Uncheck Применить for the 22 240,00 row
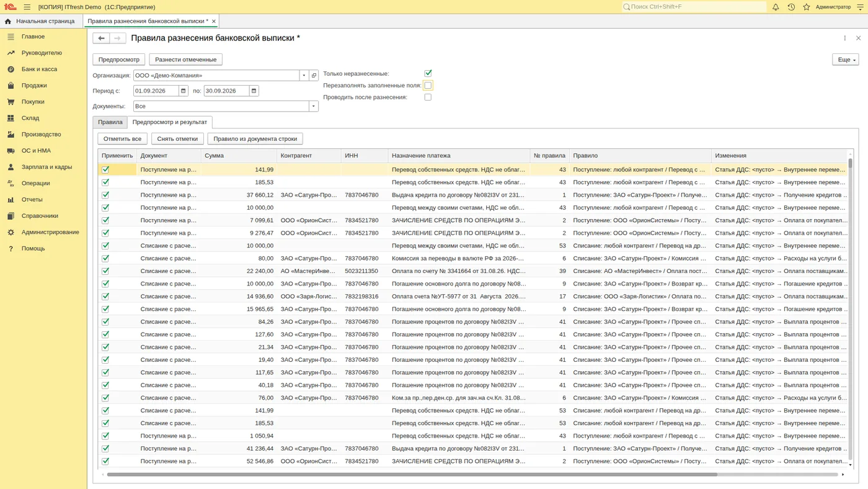The width and height of the screenshot is (868, 489). [105, 271]
